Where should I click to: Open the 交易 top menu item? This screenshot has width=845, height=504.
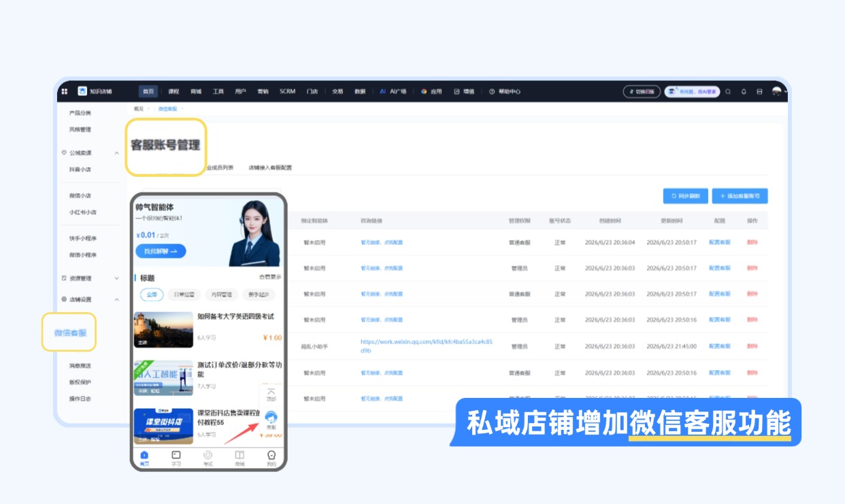[x=337, y=91]
